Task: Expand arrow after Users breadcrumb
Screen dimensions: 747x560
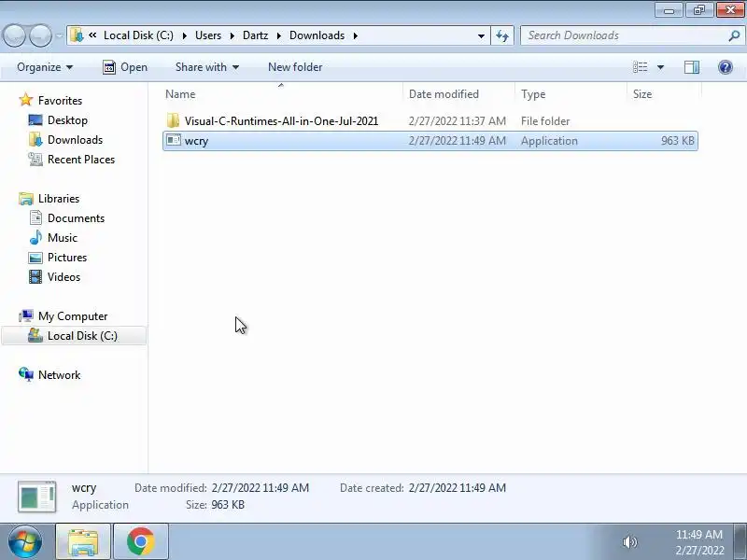Action: pos(232,35)
